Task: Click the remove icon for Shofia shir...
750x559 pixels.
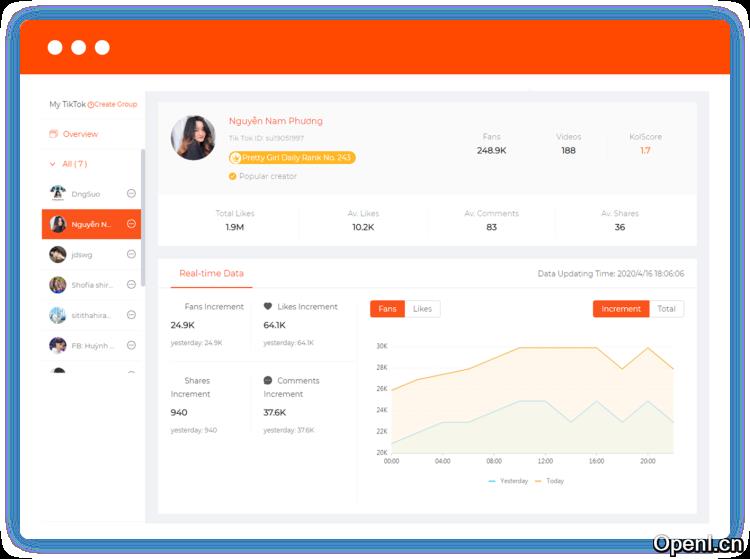Action: pyautogui.click(x=131, y=285)
